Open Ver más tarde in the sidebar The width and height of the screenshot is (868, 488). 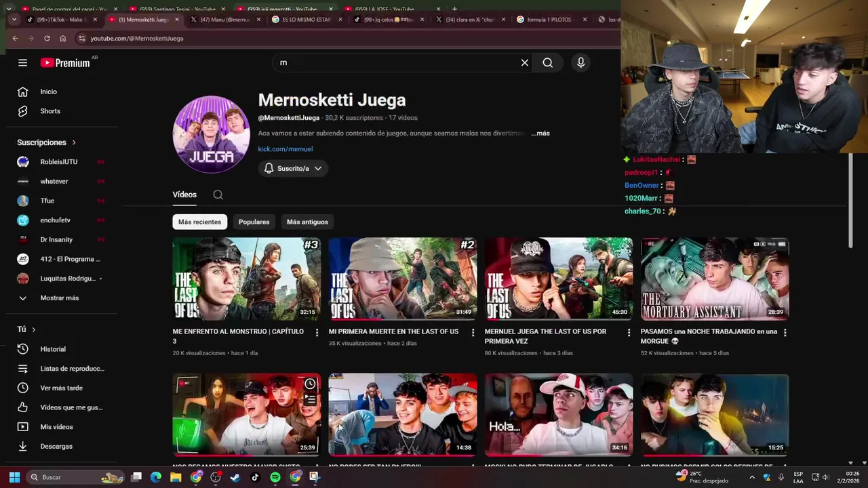[61, 388]
